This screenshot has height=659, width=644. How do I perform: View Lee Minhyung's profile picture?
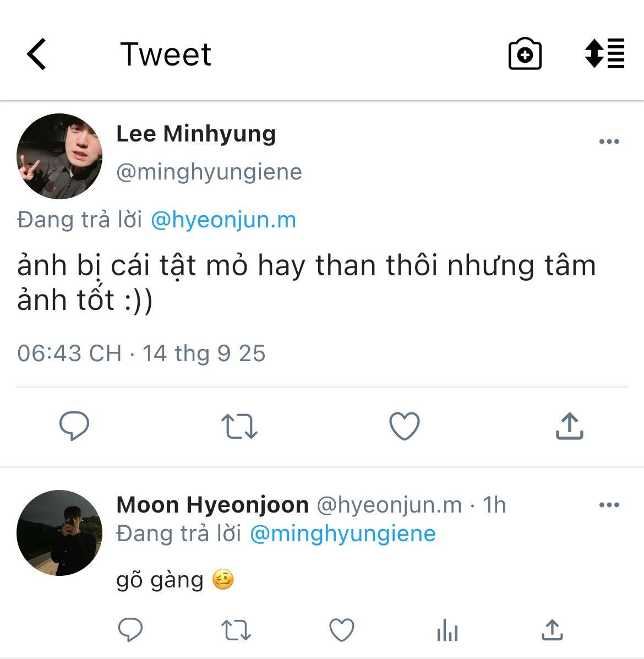click(59, 156)
